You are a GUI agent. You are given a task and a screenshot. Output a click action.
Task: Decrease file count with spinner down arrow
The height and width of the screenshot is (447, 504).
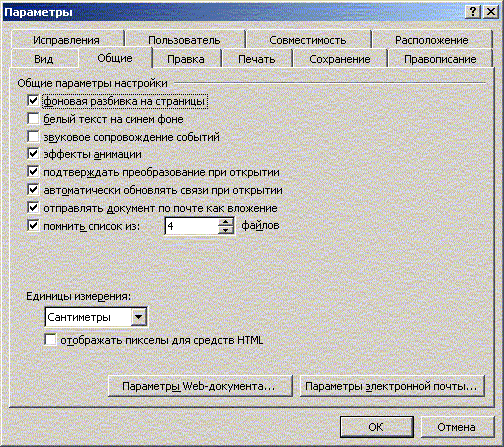226,230
